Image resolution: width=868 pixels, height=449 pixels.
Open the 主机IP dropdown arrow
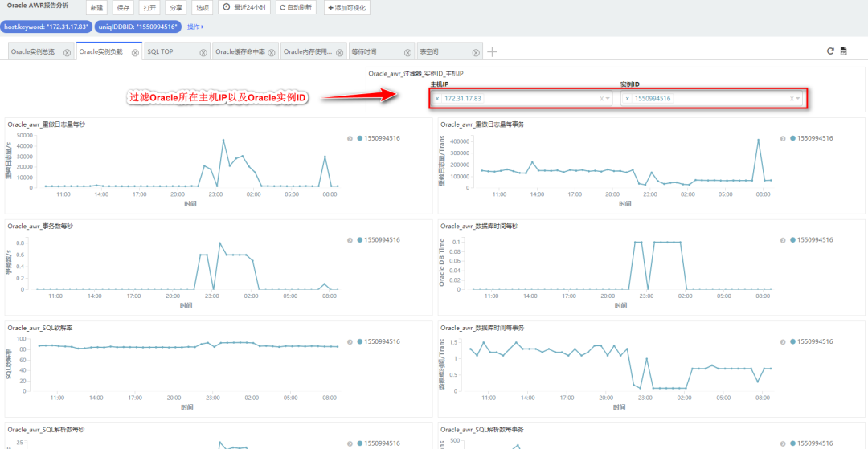pyautogui.click(x=608, y=99)
